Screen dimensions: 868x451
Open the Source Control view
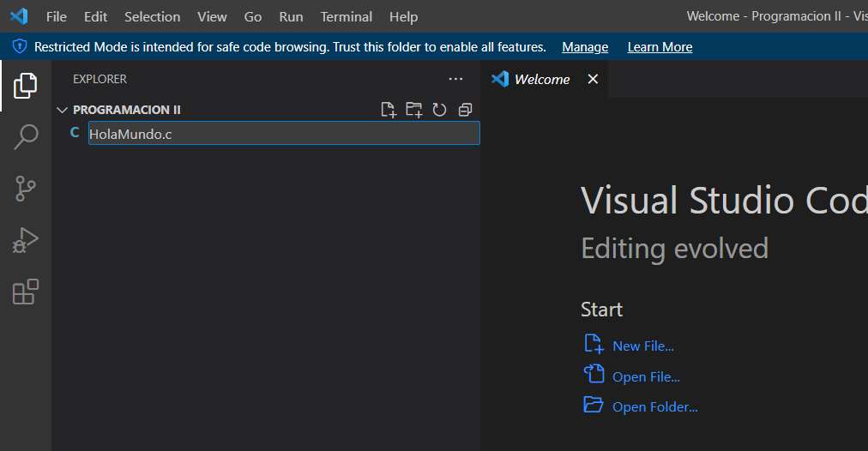pyautogui.click(x=26, y=188)
